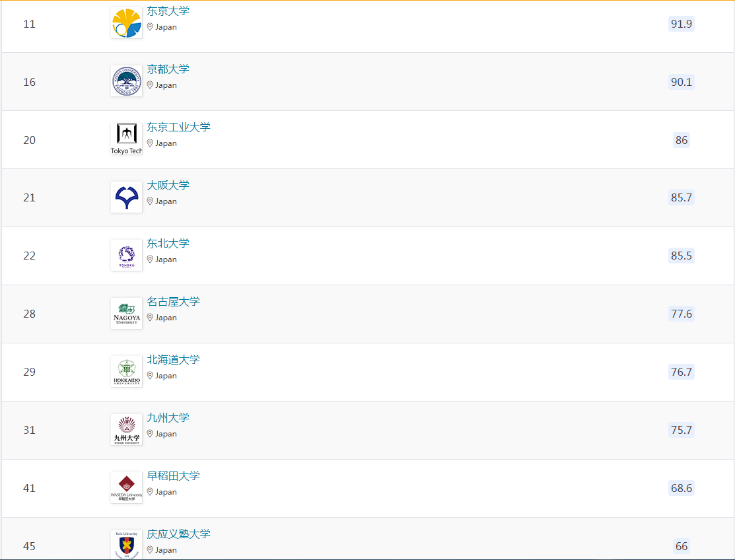Click the score 75.7 badge
735x560 pixels.
coord(681,430)
